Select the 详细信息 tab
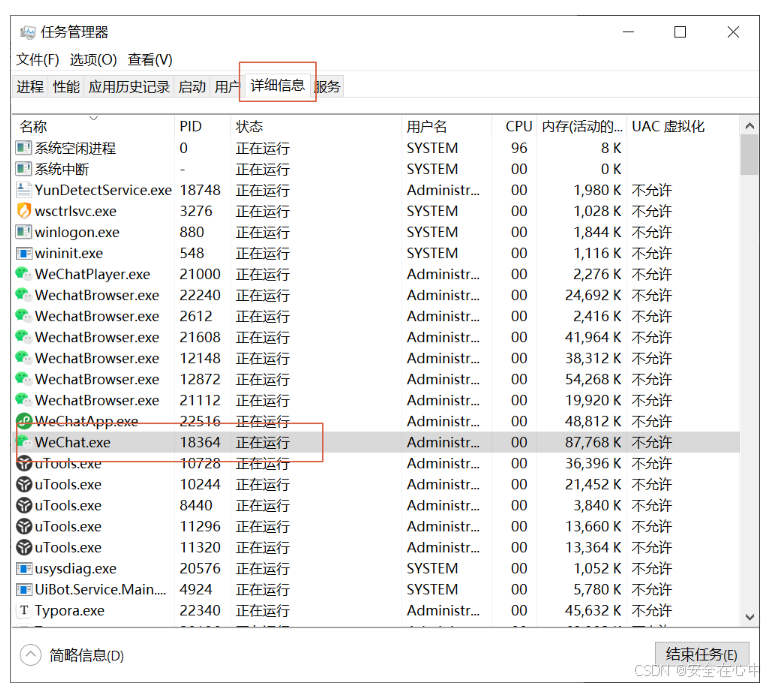Image resolution: width=768 pixels, height=684 pixels. (278, 85)
